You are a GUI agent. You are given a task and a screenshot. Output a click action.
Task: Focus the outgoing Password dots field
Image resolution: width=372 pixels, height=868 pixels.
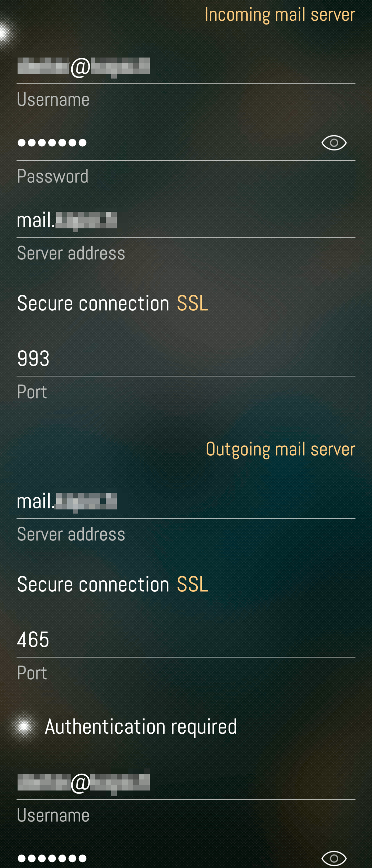coord(165,858)
